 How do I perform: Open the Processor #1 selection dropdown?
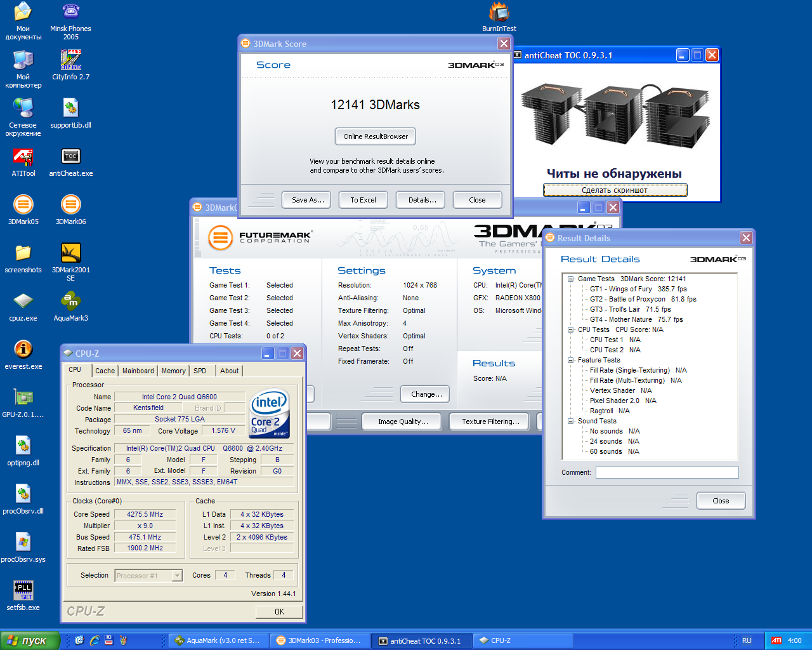click(177, 576)
